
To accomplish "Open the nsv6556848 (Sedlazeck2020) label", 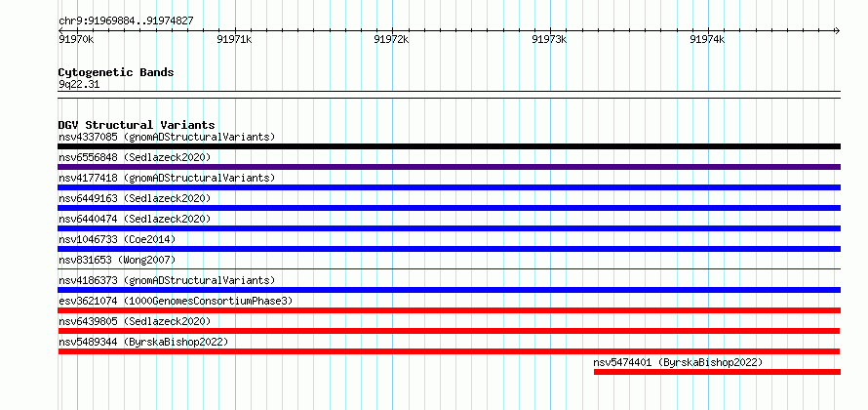I will pyautogui.click(x=135, y=157).
